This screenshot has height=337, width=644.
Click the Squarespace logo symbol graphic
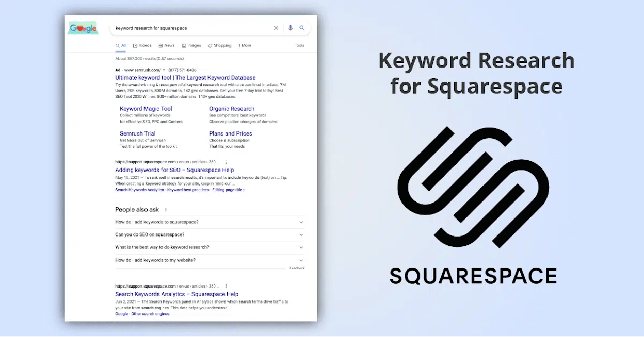coord(473,187)
